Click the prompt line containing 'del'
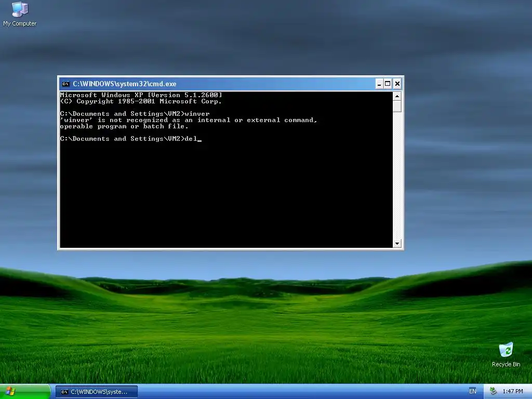 click(x=130, y=139)
